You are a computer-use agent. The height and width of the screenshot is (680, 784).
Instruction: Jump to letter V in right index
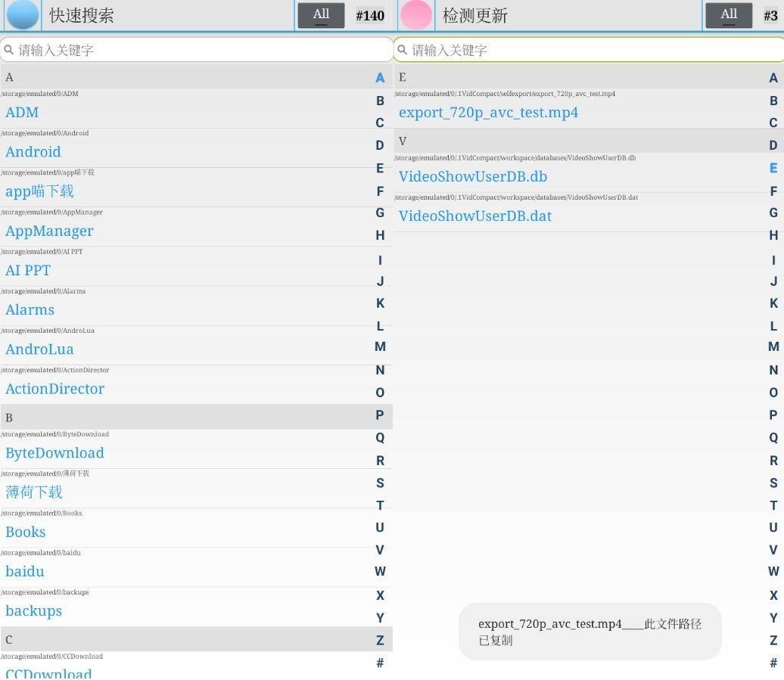(773, 551)
